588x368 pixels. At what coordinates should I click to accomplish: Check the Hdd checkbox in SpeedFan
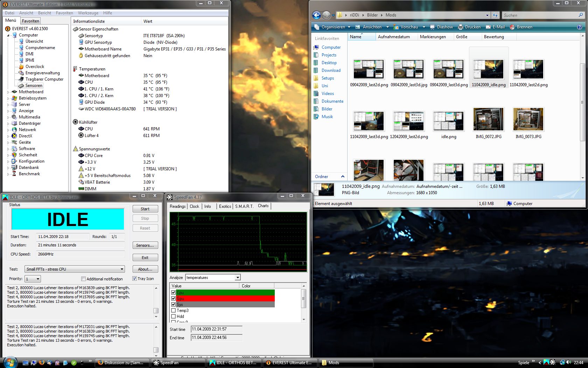[173, 316]
